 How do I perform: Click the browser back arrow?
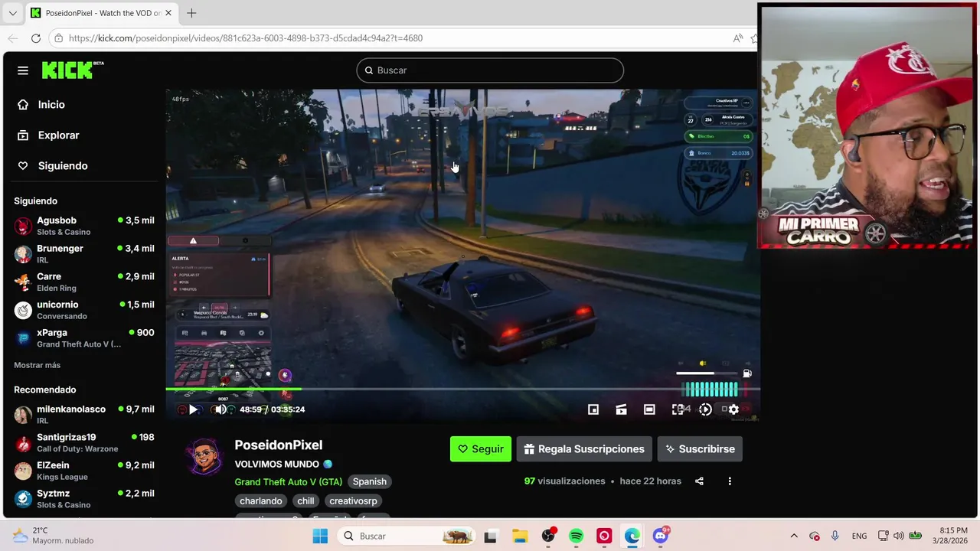[12, 38]
